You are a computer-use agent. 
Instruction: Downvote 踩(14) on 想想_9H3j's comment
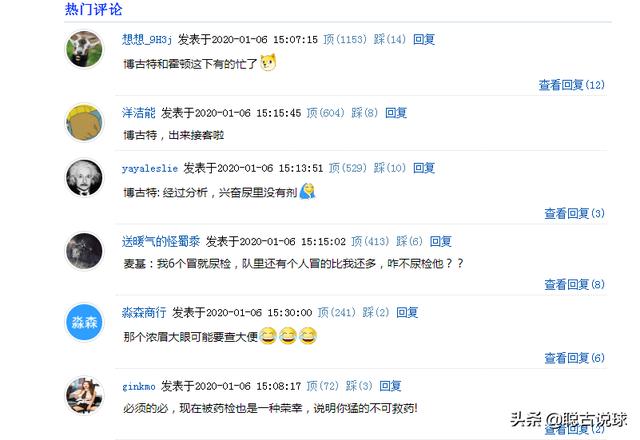(x=390, y=39)
